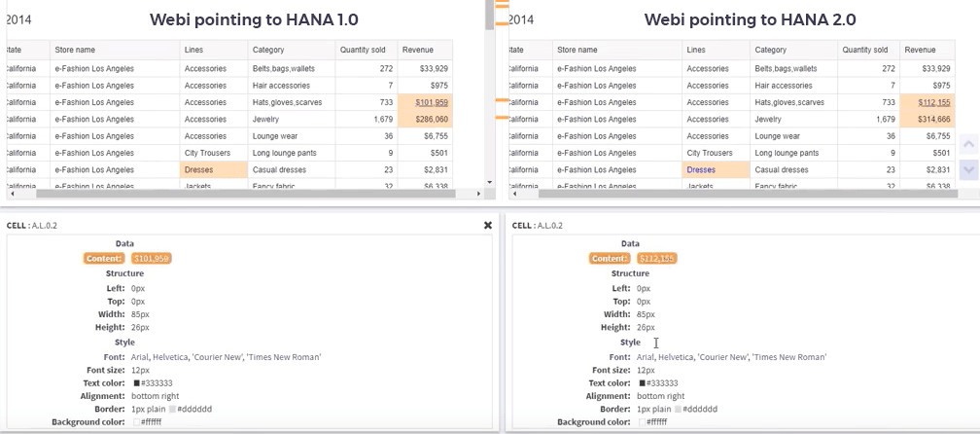Screen dimensions: 980x434
Task: Click the Revenue column header in right table
Action: [927, 50]
